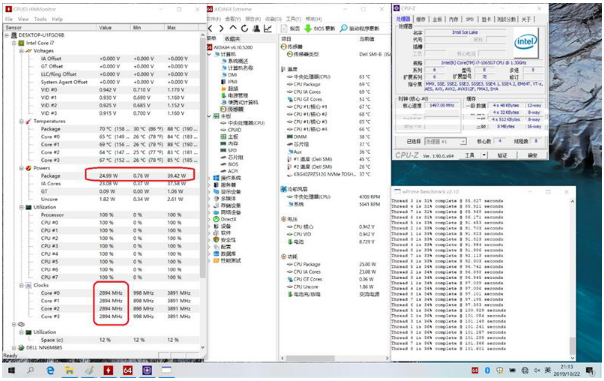Click CPU-Z 确定 button
The height and width of the screenshot is (381, 604).
[x=532, y=155]
